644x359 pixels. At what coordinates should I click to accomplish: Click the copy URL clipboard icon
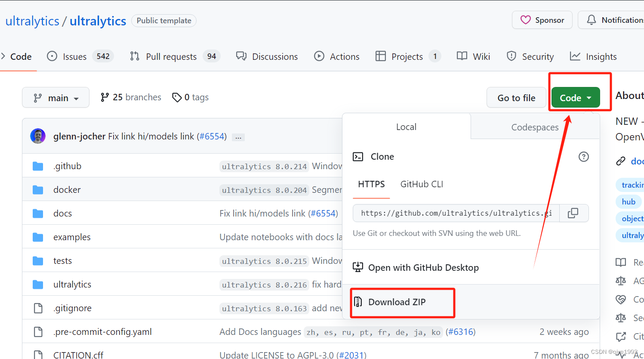(x=573, y=213)
